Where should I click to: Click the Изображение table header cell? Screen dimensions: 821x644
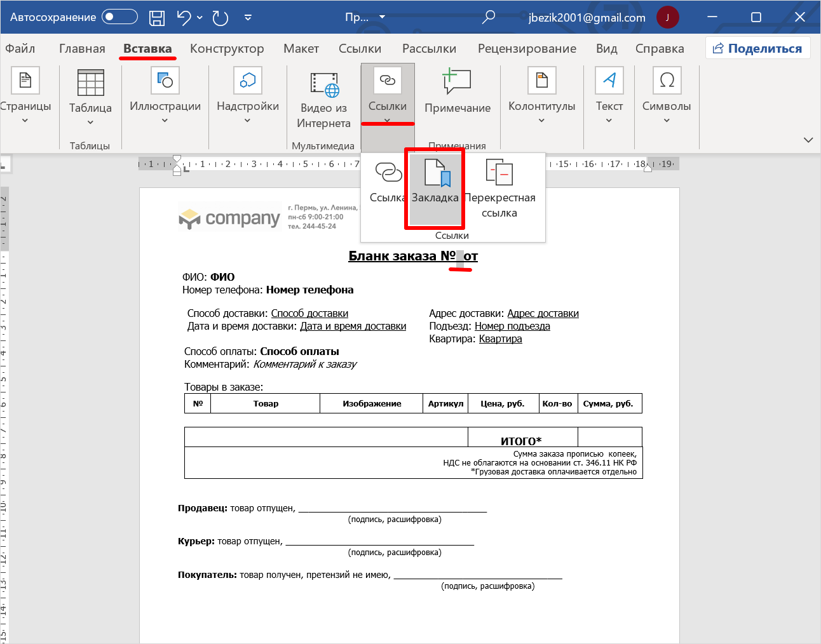click(x=372, y=403)
